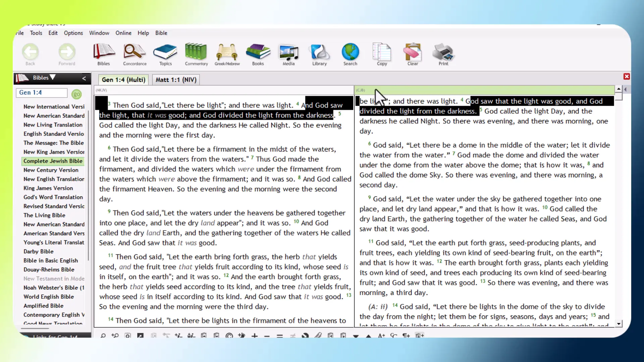Open the Bible menu
Viewport: 644px width, 362px height.
pyautogui.click(x=161, y=33)
